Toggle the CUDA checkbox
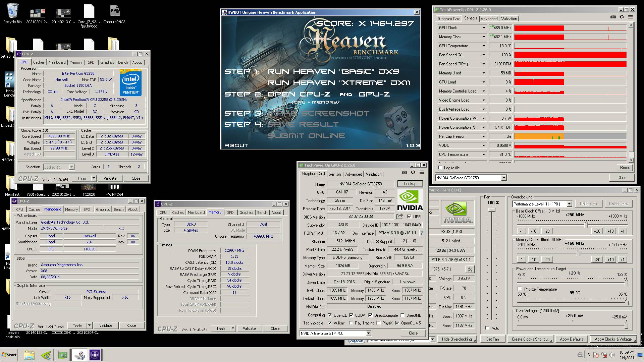 click(351, 315)
